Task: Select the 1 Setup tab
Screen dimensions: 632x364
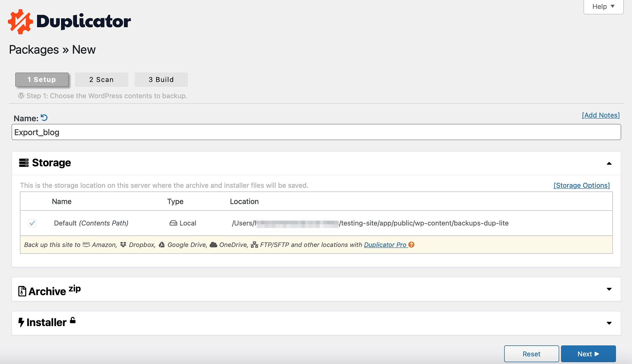Action: pyautogui.click(x=42, y=79)
